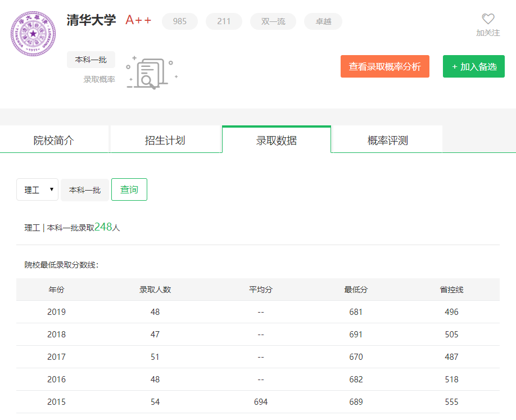The image size is (516, 420).
Task: Click the 47 admitted count for 2018
Action: click(x=155, y=335)
